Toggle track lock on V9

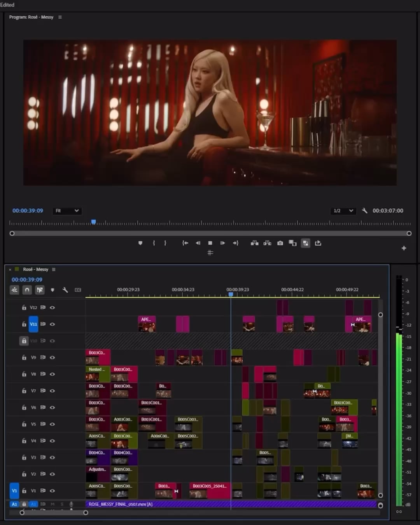click(24, 357)
